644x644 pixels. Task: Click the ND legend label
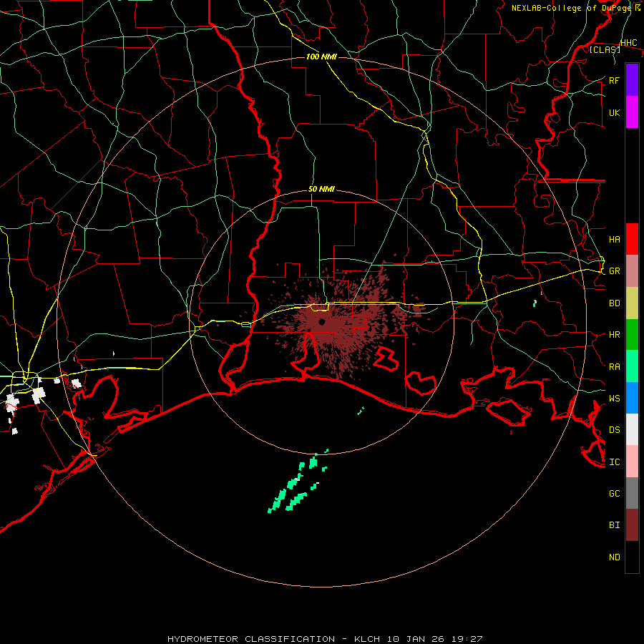(614, 557)
